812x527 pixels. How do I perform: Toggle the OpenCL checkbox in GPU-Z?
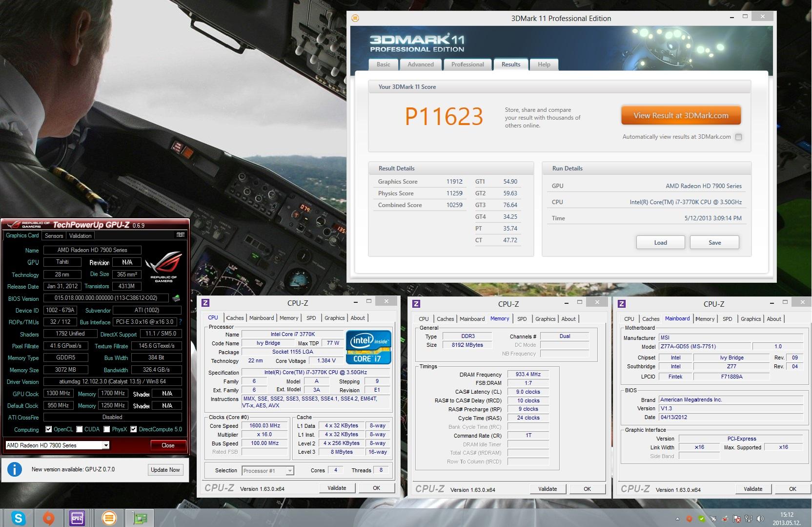48,429
